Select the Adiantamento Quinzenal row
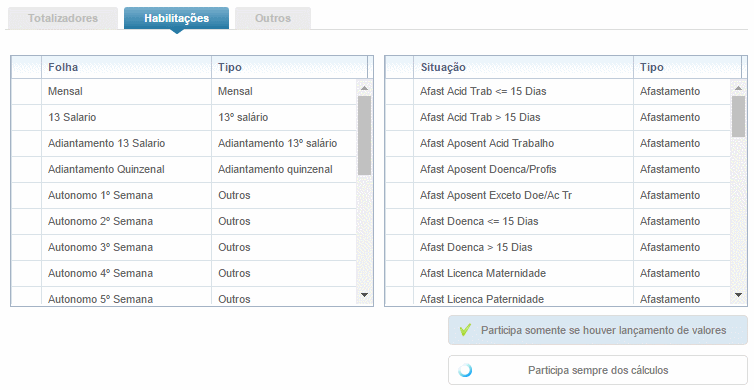 coord(184,169)
